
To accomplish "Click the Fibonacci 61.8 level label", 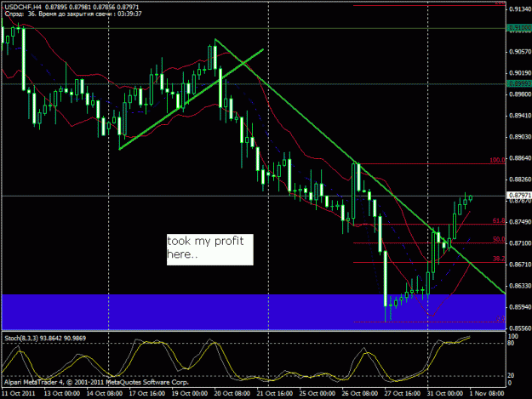I will [x=499, y=220].
